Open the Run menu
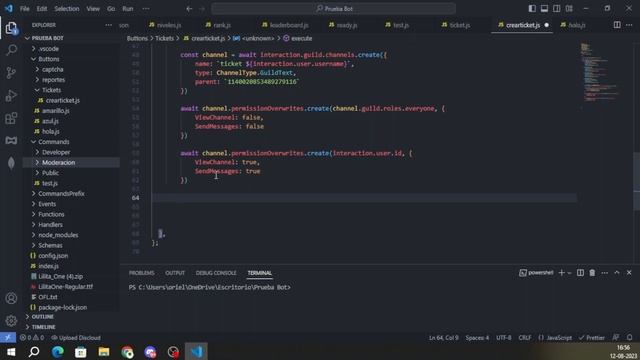The width and height of the screenshot is (640, 360). [128, 9]
